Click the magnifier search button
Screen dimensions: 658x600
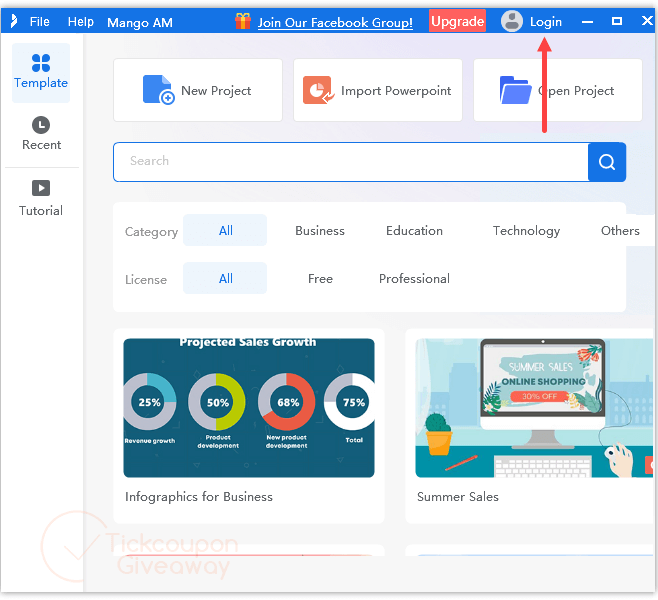tap(607, 162)
